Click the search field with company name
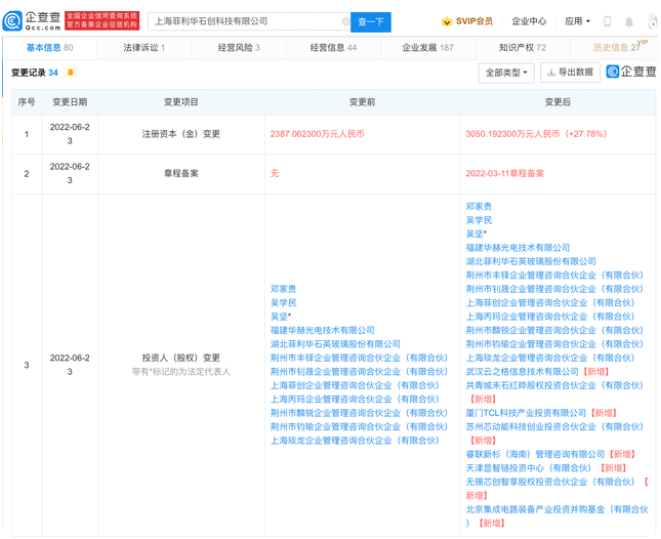The image size is (661, 539). coord(249,21)
